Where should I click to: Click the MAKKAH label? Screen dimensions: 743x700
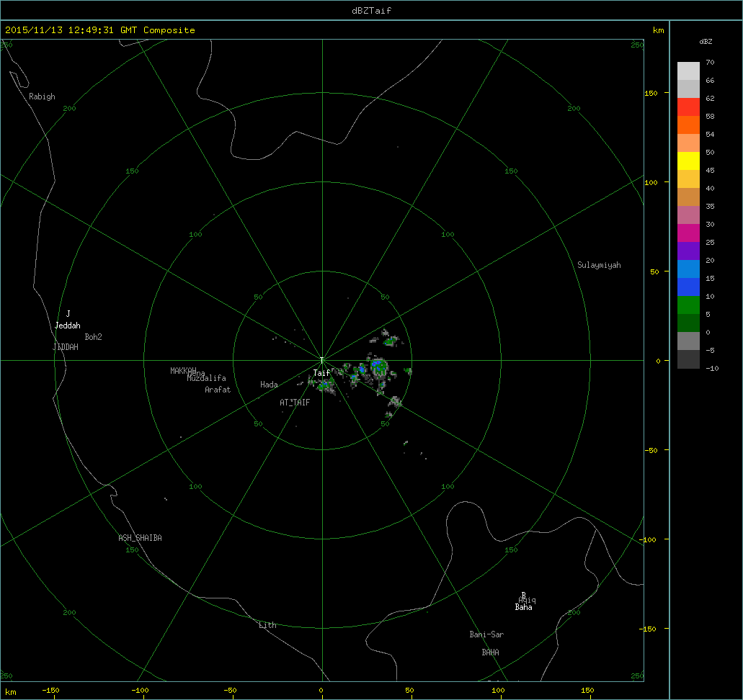(x=183, y=370)
